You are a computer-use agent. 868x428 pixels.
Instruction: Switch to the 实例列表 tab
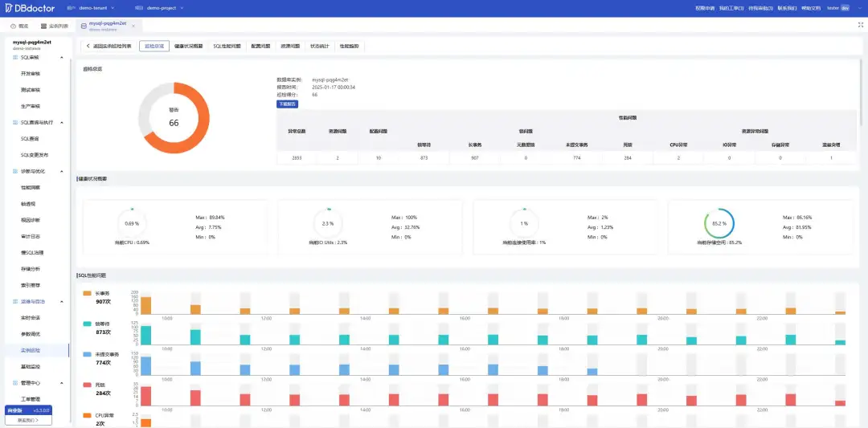click(x=54, y=26)
